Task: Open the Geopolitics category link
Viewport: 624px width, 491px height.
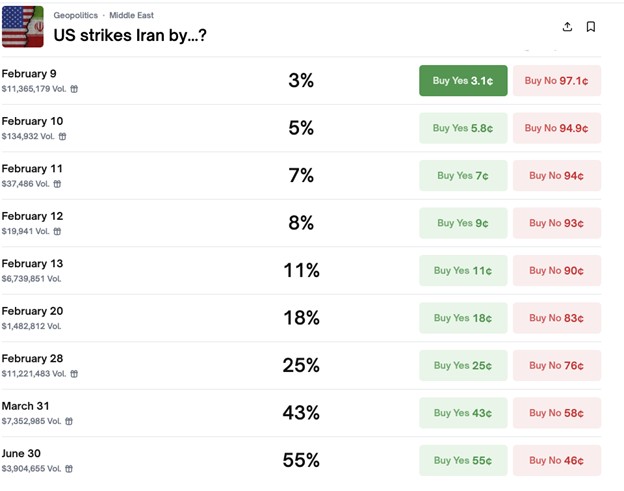Action: coord(76,16)
